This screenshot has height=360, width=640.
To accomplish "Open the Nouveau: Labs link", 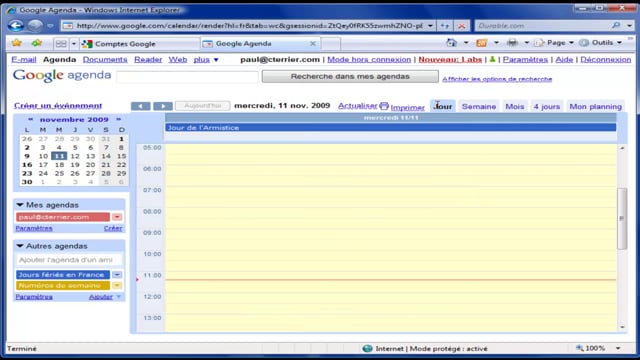I will 450,60.
